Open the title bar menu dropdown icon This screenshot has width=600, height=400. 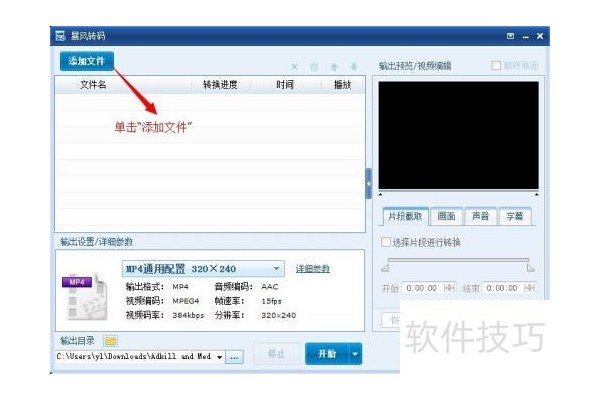tap(510, 36)
